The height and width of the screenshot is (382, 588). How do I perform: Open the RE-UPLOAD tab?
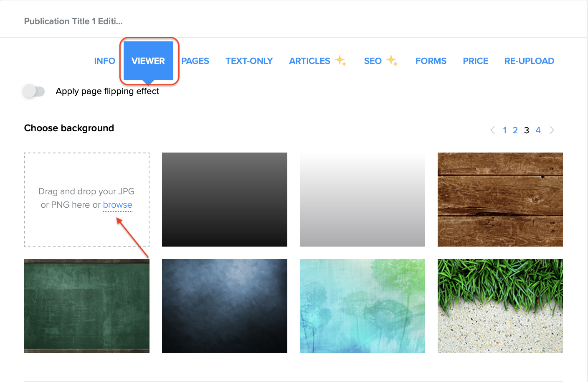(529, 61)
